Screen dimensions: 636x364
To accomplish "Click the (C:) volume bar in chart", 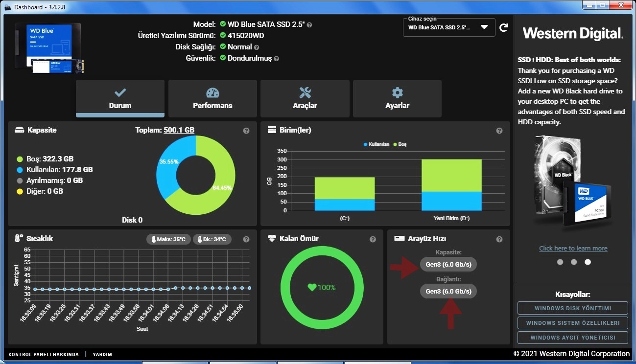I will tap(345, 194).
